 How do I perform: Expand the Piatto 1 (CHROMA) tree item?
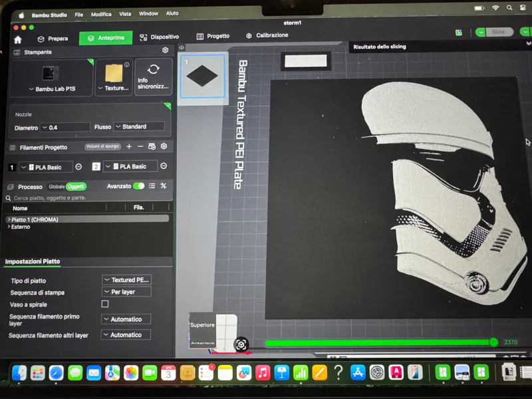(9, 219)
